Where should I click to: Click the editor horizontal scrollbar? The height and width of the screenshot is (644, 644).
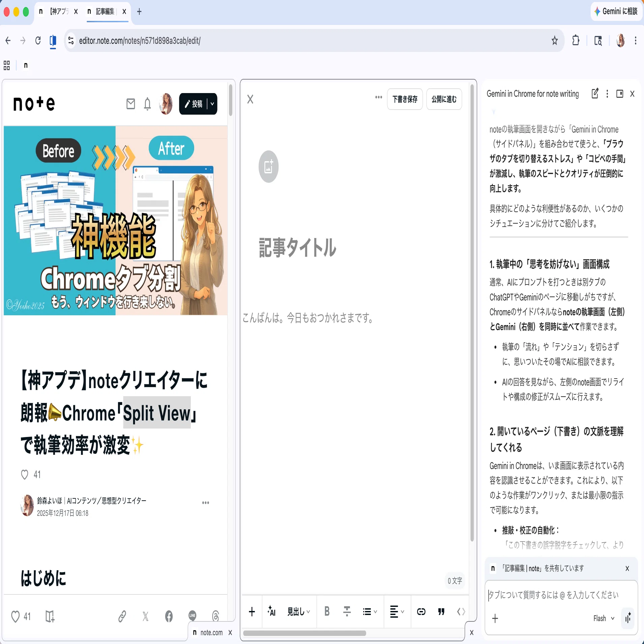coord(304,633)
